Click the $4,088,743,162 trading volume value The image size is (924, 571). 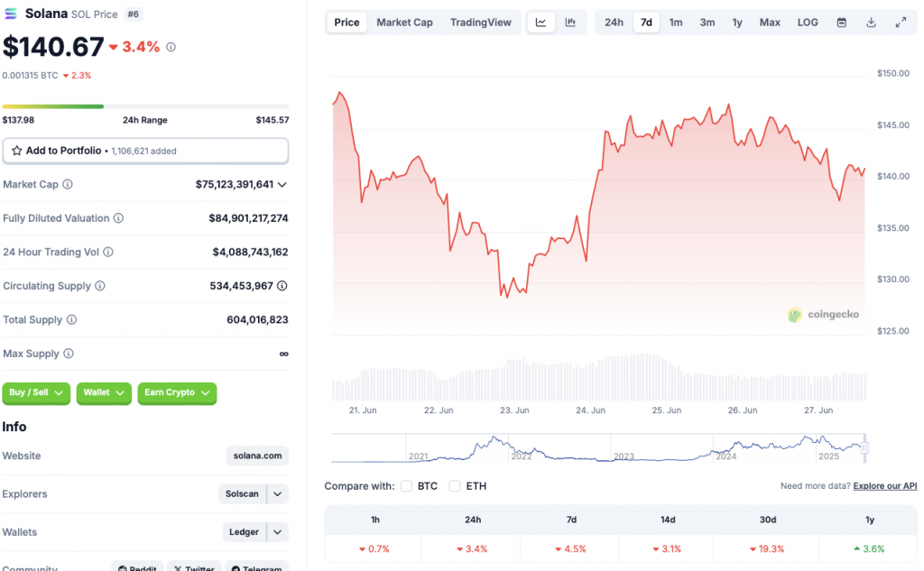251,253
